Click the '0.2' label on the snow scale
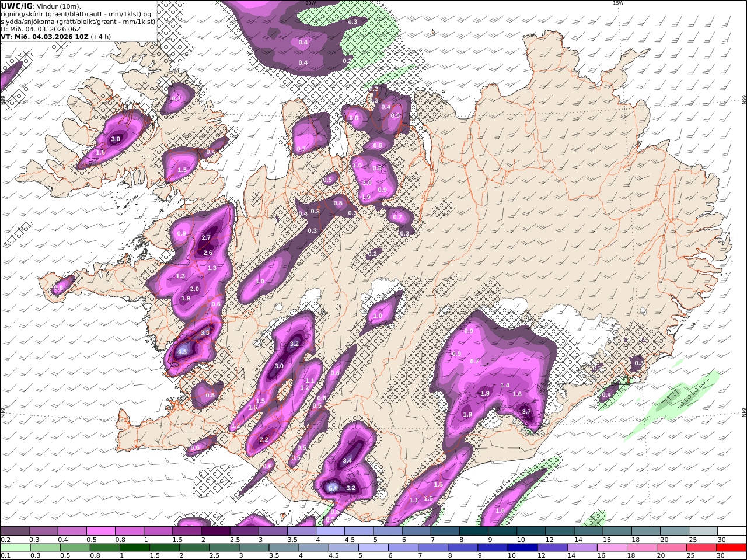Viewport: 747px width, 560px height. [5, 540]
